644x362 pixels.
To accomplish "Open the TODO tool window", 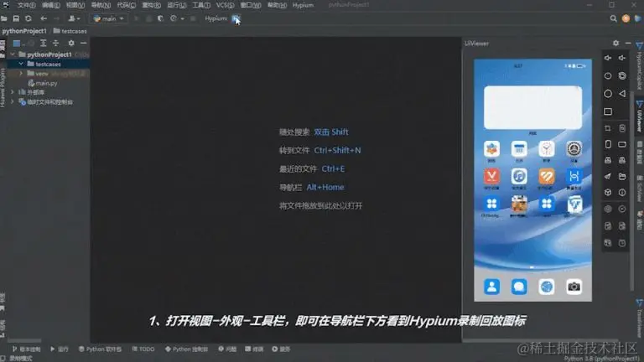I will (x=143, y=349).
